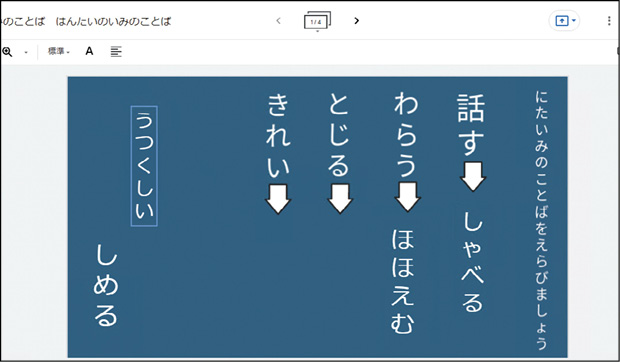The image size is (620, 362).
Task: Select the うつくしい text box
Action: point(144,166)
